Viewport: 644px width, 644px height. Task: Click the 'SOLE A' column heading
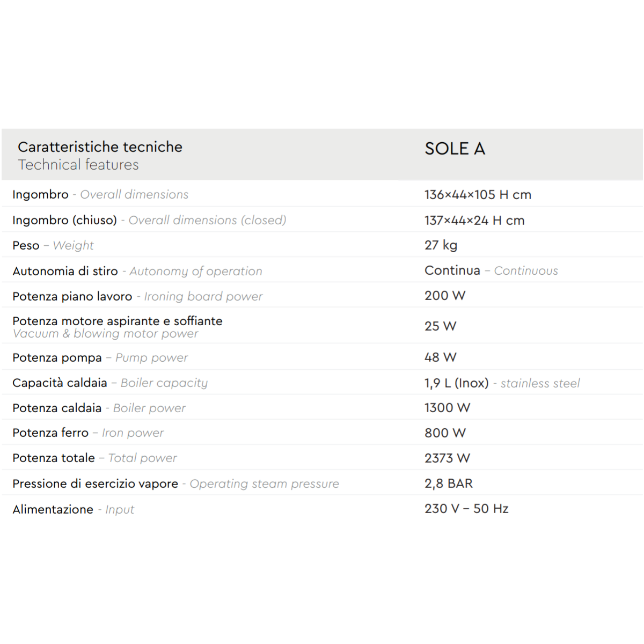[455, 149]
